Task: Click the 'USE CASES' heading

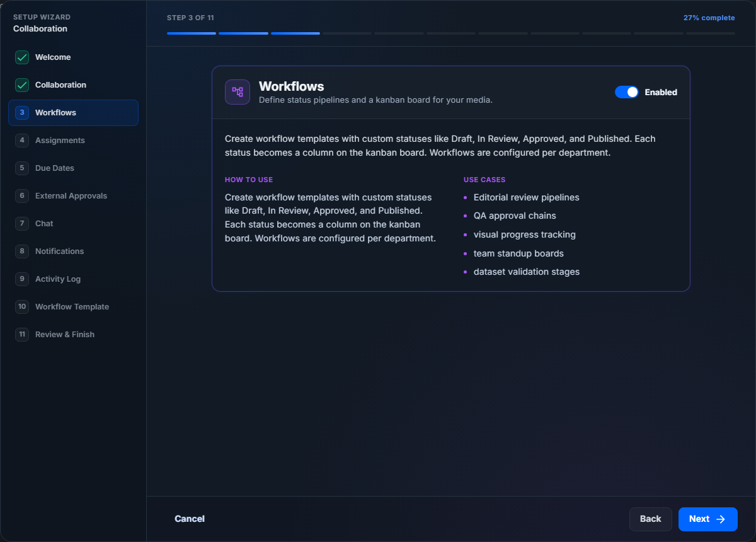Action: click(x=484, y=180)
